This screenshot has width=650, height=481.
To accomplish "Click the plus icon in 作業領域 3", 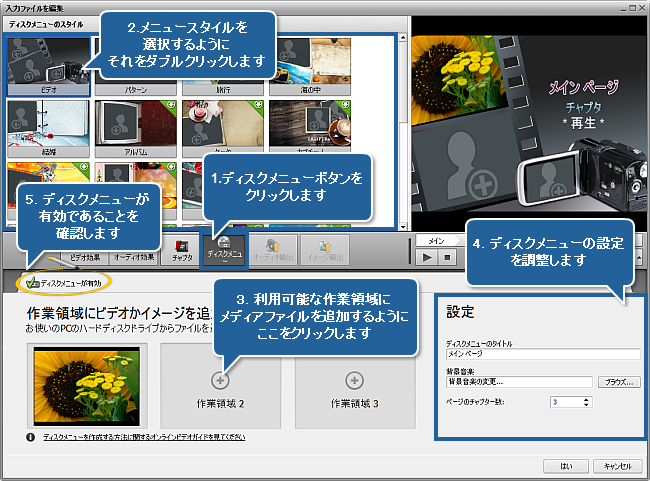I will 354,380.
